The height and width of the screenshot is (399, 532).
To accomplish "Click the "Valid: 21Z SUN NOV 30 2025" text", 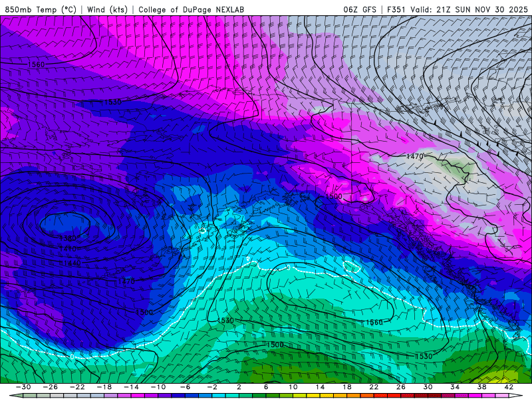I will [x=469, y=9].
